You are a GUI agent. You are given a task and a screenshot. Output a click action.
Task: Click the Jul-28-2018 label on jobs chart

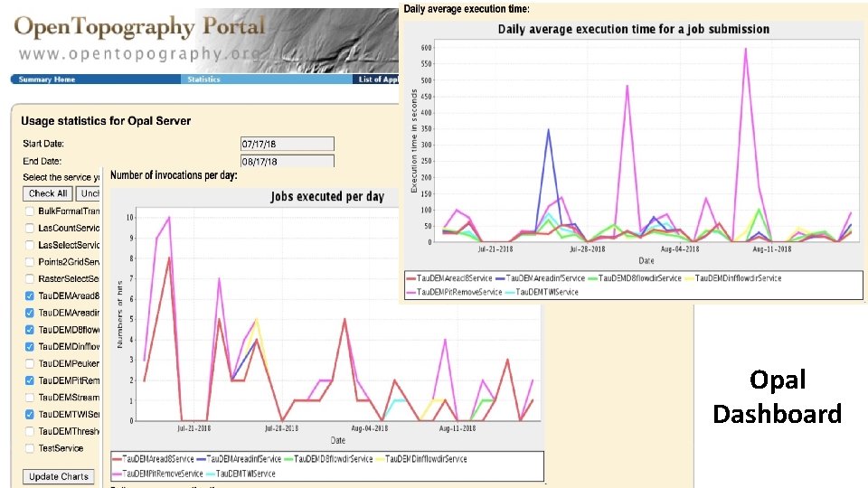point(282,428)
